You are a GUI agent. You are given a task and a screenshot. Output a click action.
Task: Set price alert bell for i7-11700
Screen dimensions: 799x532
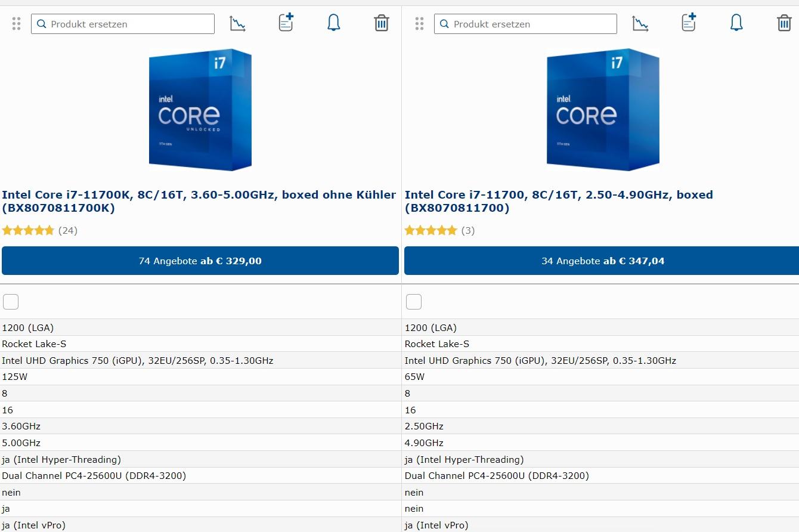point(736,23)
